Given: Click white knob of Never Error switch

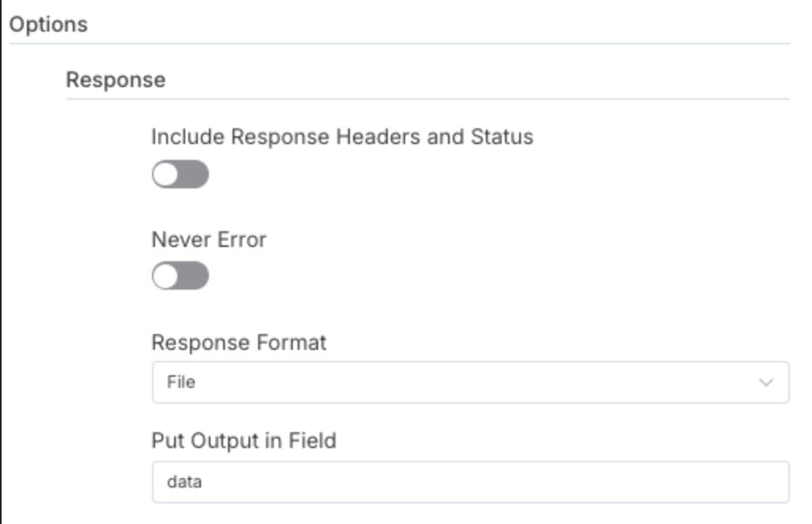Looking at the screenshot, I should tap(167, 276).
